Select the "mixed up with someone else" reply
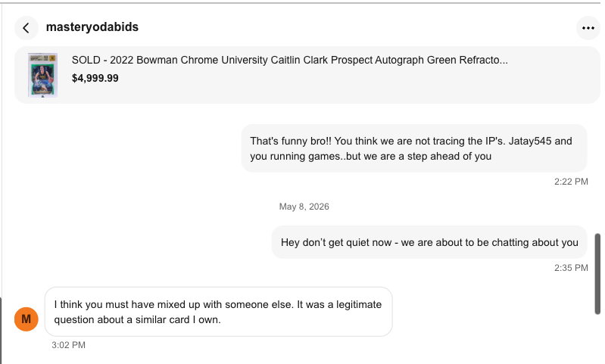This screenshot has width=605, height=364. point(218,312)
